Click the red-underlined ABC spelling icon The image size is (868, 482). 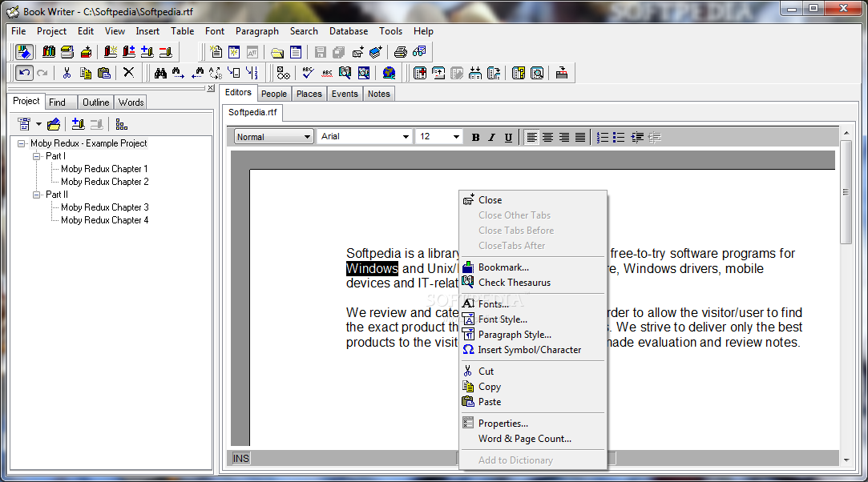click(327, 73)
